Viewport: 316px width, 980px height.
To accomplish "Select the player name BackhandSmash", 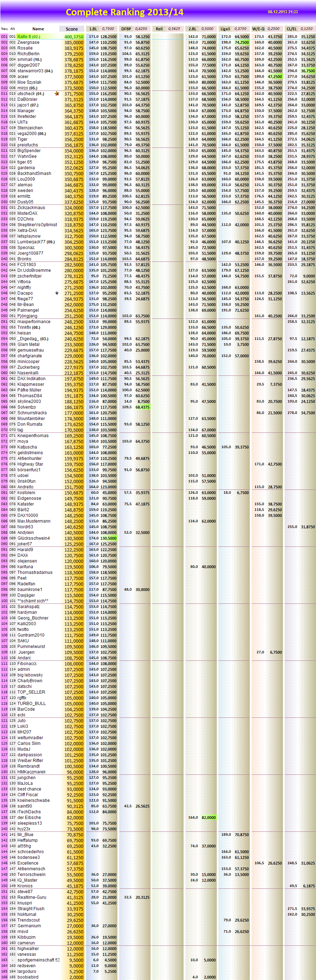I will [34, 173].
